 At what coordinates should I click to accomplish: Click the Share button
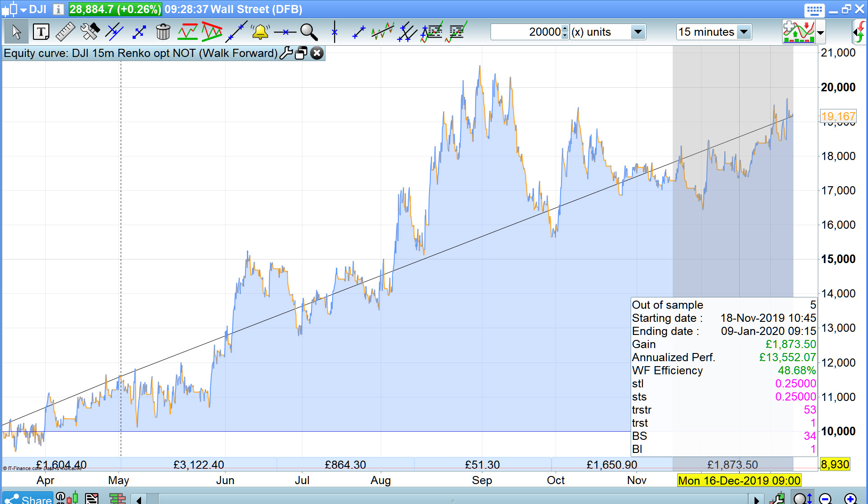coord(27,499)
